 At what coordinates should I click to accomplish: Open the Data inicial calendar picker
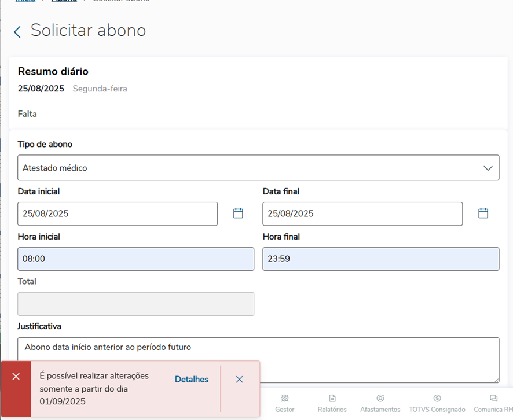point(238,213)
